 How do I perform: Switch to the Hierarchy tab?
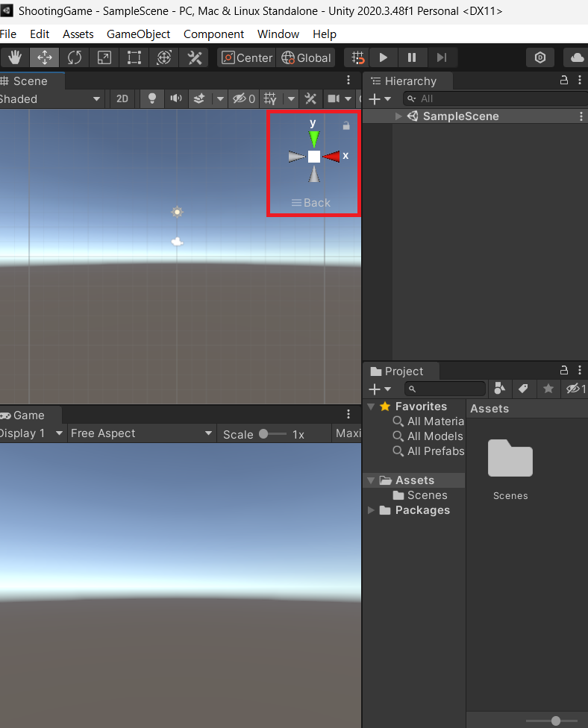[407, 81]
